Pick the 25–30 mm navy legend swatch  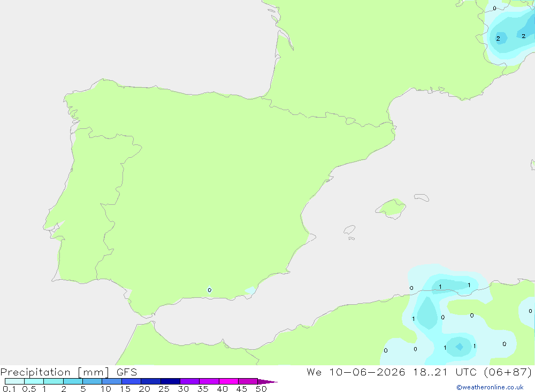click(170, 381)
